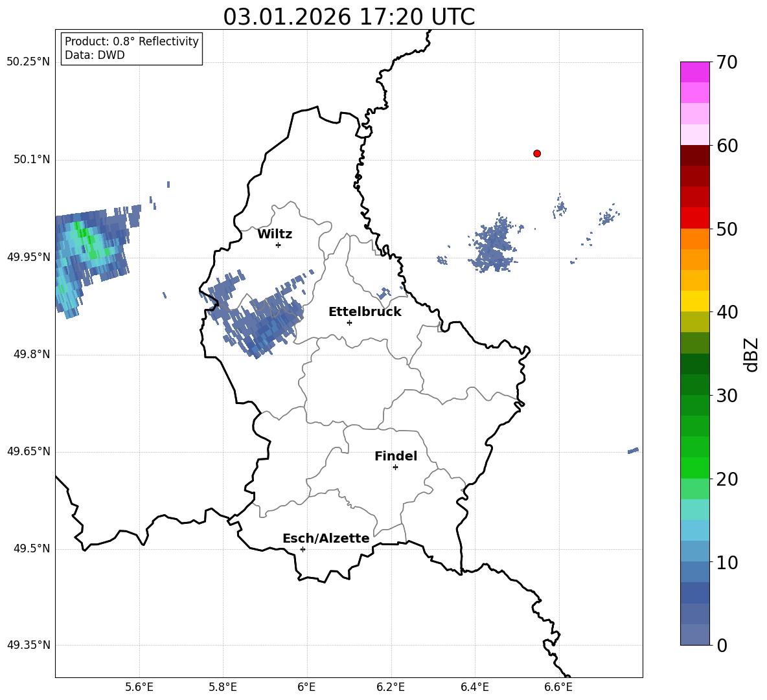Click the 49.8°N latitude label

(31, 354)
